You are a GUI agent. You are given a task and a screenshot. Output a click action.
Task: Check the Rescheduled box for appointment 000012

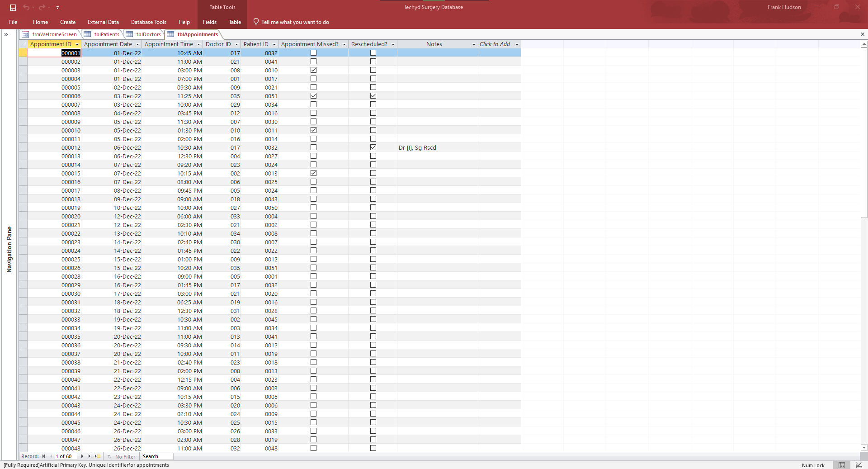pos(373,147)
